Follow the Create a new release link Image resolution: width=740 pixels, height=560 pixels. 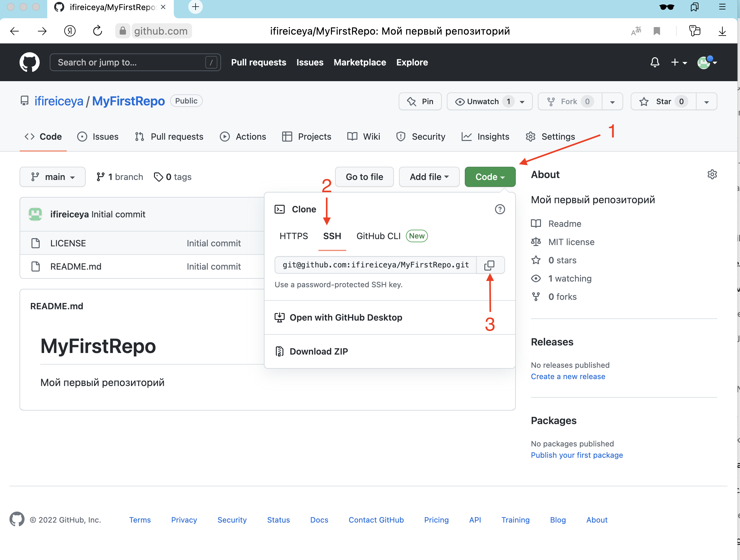568,377
